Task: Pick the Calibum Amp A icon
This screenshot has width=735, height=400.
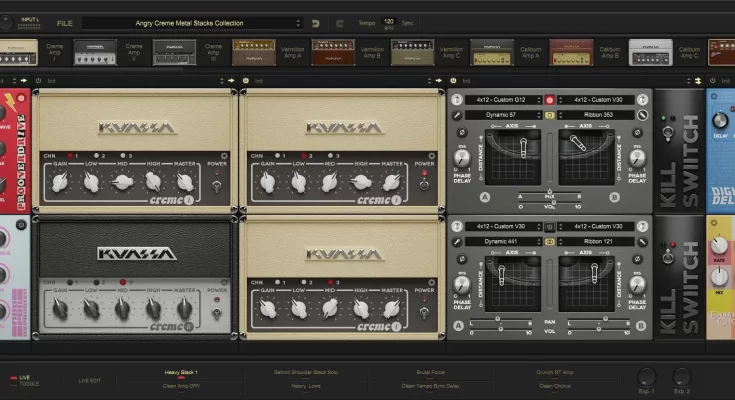Action: pos(492,51)
